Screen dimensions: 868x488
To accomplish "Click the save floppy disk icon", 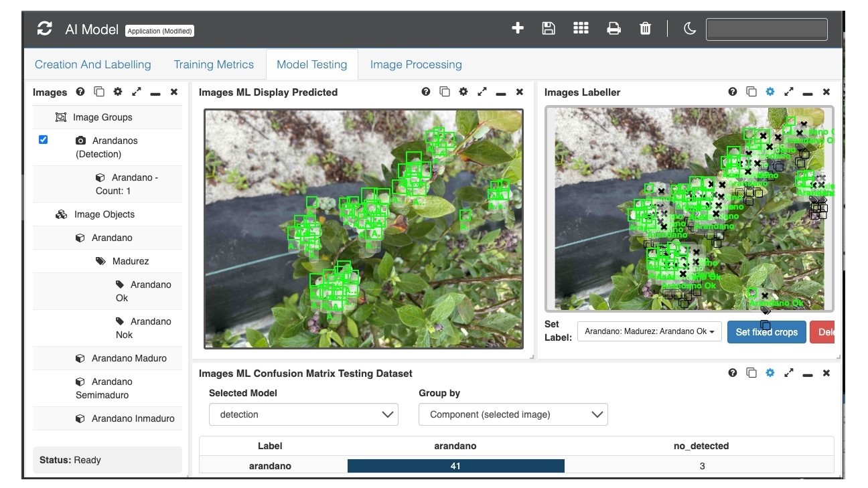I will coord(549,28).
